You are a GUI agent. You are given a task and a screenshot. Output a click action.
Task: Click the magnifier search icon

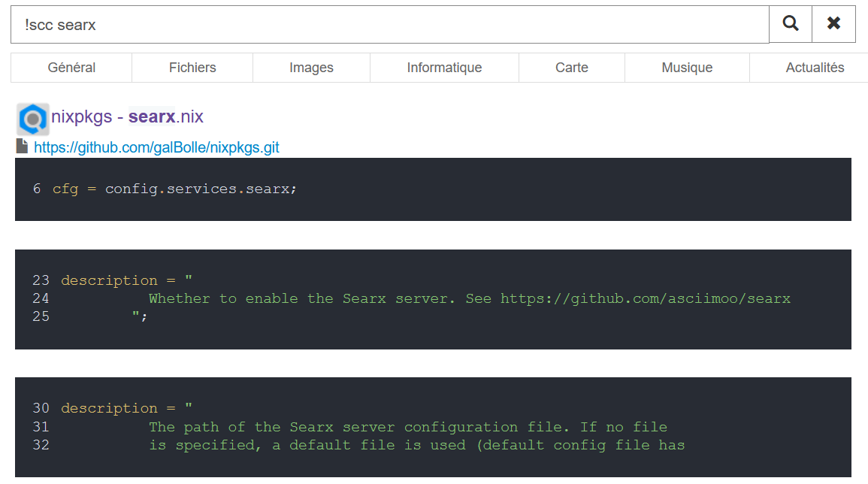pos(790,23)
